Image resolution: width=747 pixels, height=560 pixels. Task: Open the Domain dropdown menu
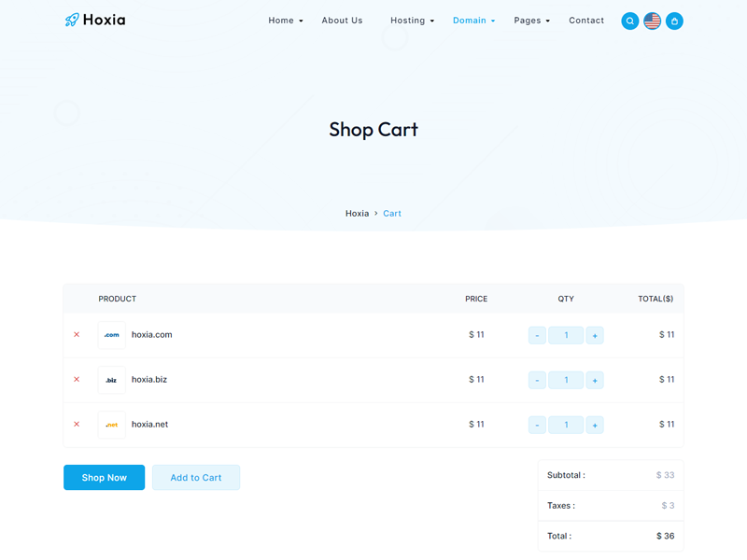click(x=473, y=21)
